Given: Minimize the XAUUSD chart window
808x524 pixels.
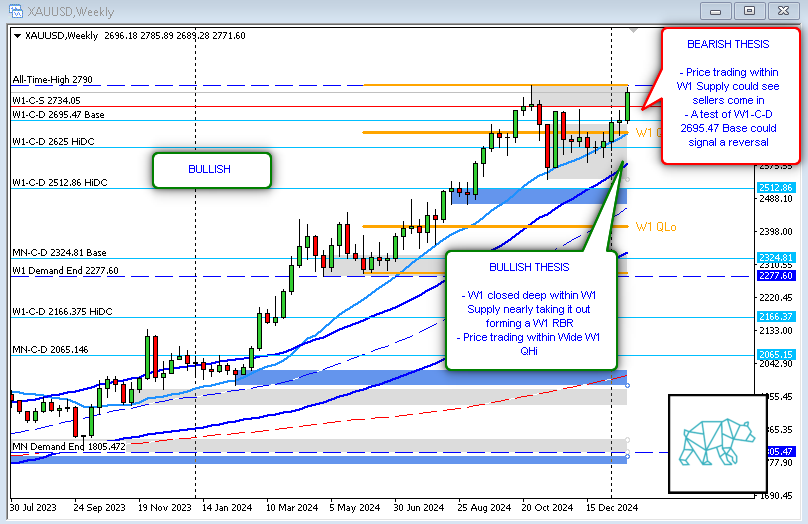Looking at the screenshot, I should click(714, 10).
